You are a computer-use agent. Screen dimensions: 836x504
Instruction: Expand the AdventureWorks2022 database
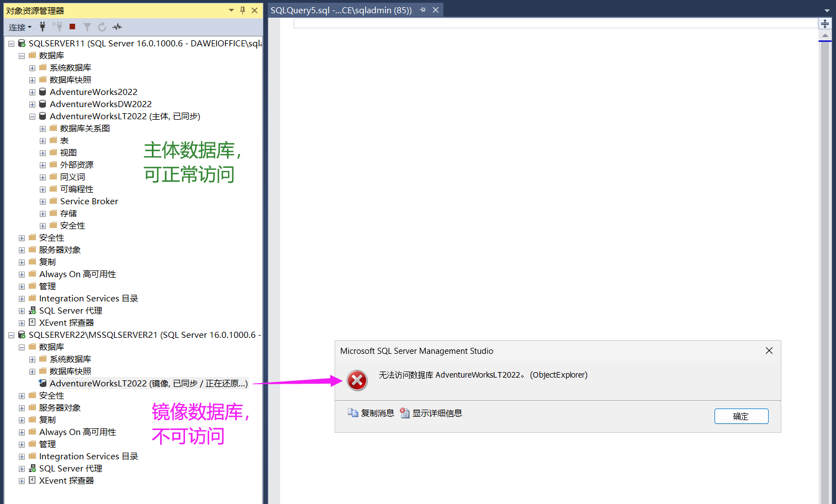pos(32,92)
